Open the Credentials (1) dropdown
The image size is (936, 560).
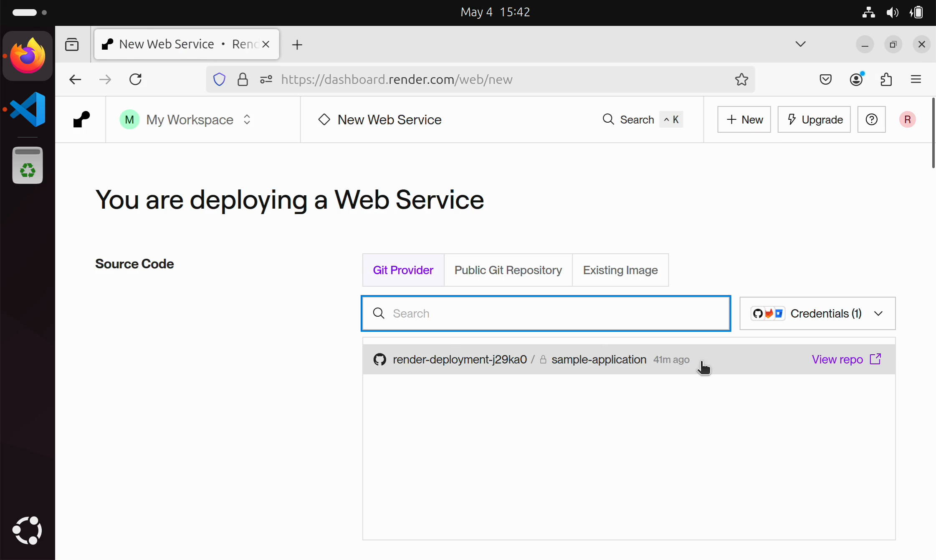click(x=817, y=313)
